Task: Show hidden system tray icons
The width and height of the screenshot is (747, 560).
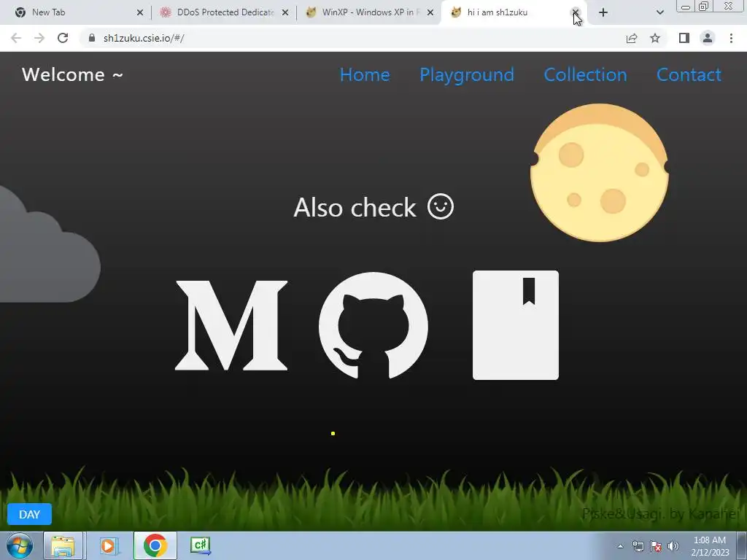Action: tap(620, 546)
